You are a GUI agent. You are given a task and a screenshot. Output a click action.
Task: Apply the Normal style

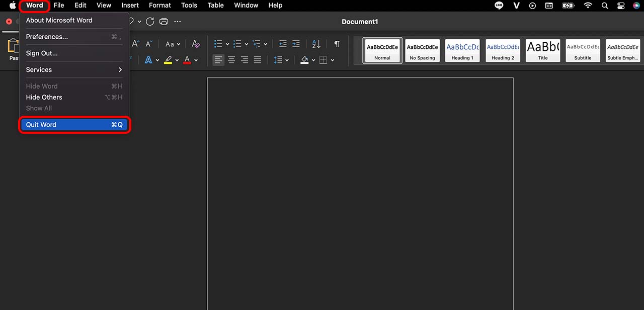click(x=382, y=51)
